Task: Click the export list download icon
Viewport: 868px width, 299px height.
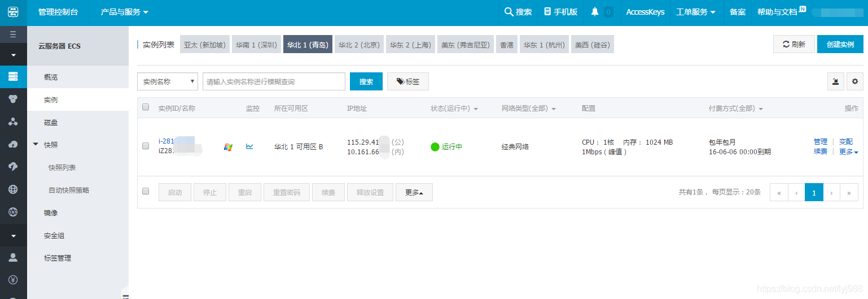Action: click(836, 81)
